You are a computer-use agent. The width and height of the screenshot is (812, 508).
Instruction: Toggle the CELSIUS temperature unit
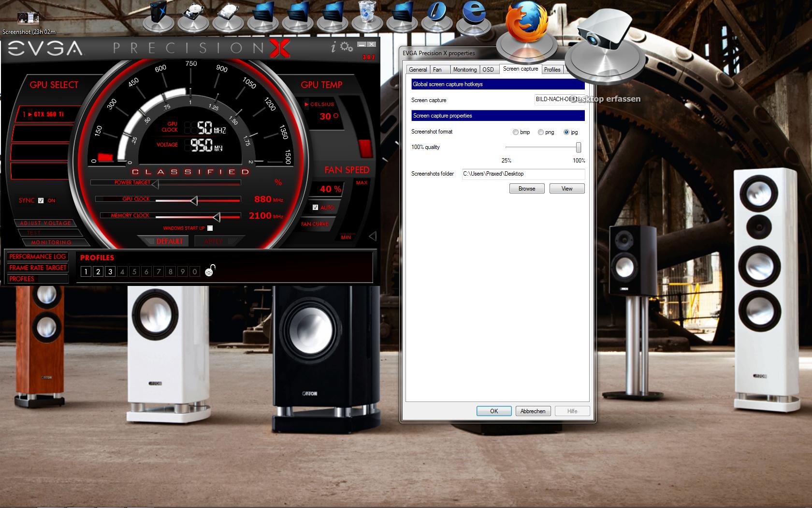[x=319, y=104]
